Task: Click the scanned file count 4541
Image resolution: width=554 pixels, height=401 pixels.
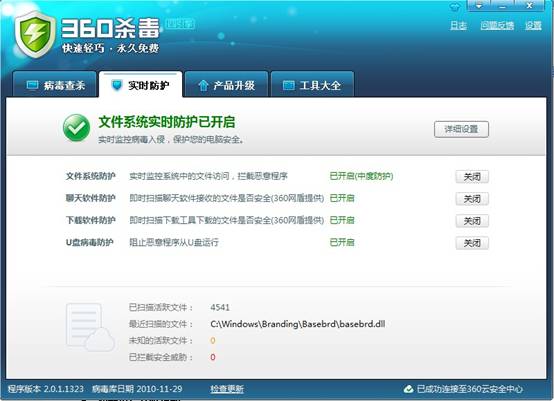Action: pyautogui.click(x=220, y=307)
